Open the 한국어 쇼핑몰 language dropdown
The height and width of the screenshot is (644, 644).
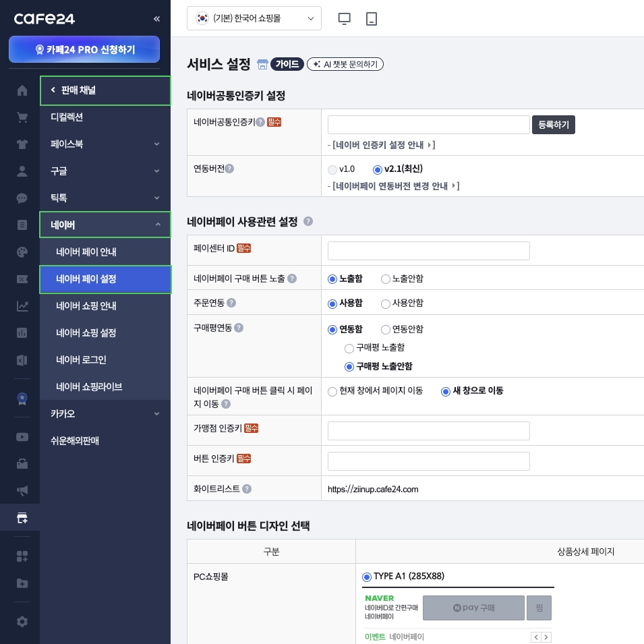coord(254,18)
